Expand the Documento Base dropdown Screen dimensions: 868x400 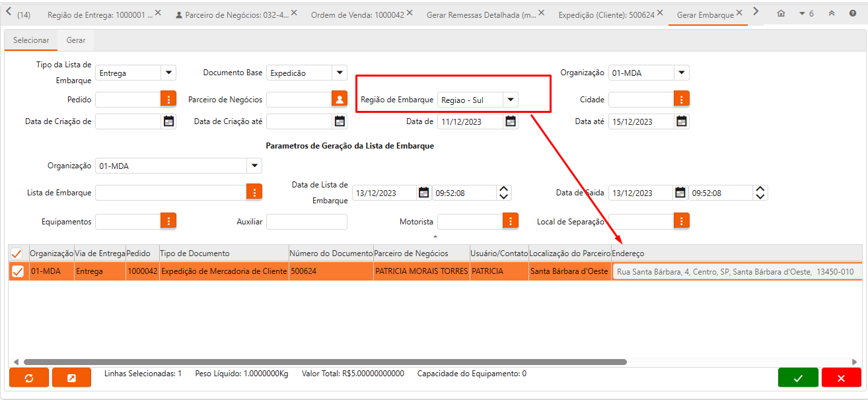pos(340,73)
